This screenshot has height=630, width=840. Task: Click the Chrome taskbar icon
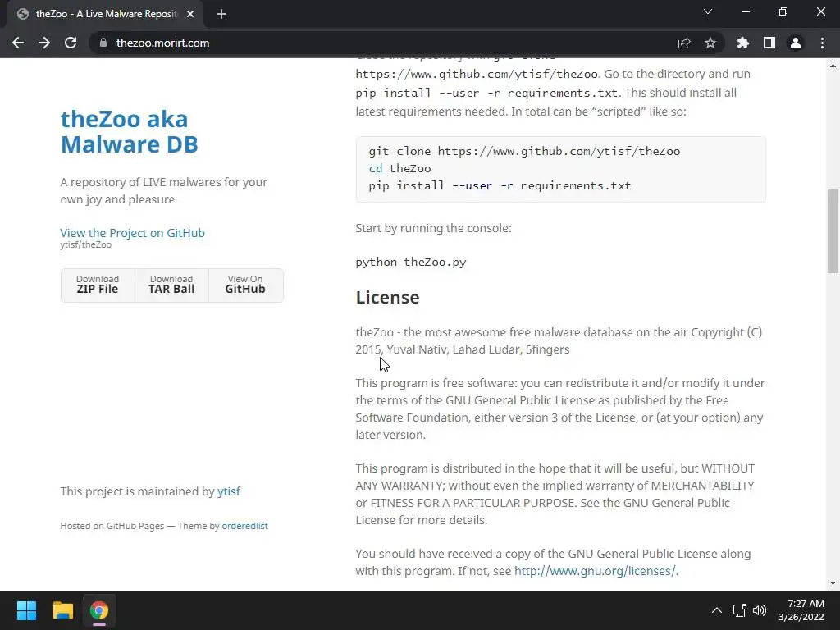pyautogui.click(x=98, y=610)
